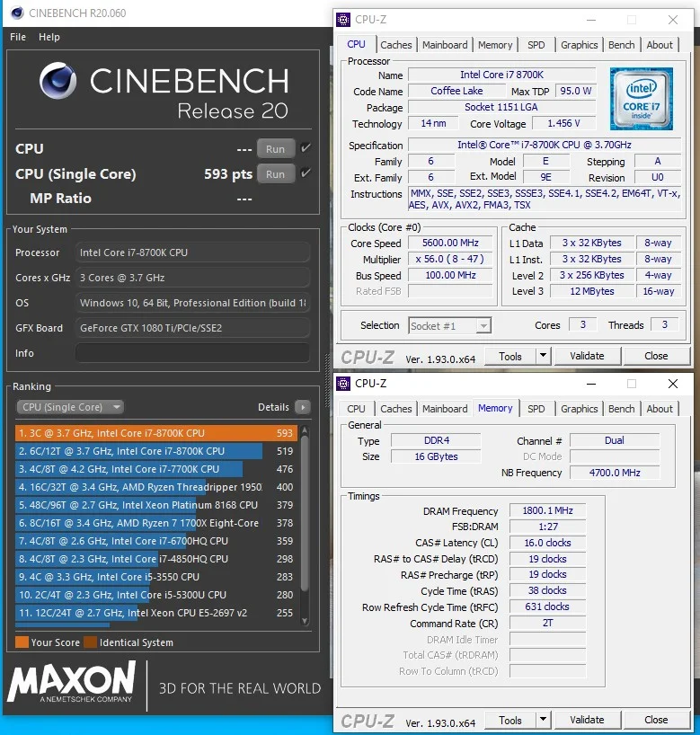Run the CPU multi-core benchmark
The image size is (700, 735).
click(276, 148)
